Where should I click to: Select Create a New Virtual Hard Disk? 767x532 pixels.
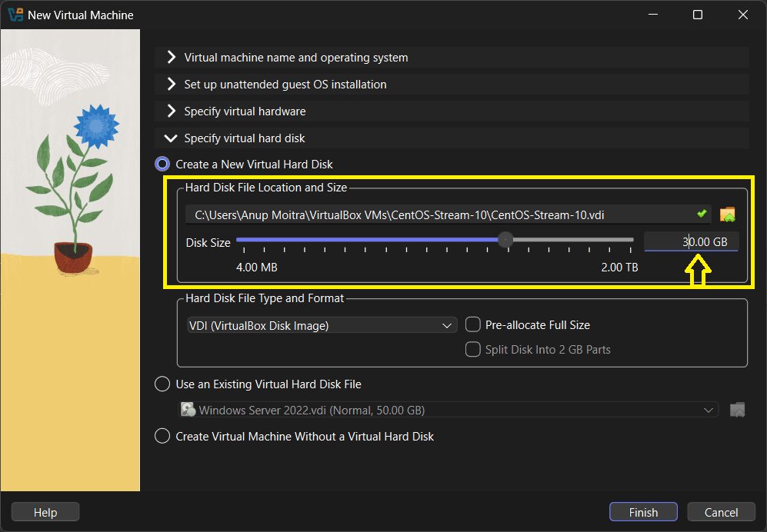coord(162,164)
